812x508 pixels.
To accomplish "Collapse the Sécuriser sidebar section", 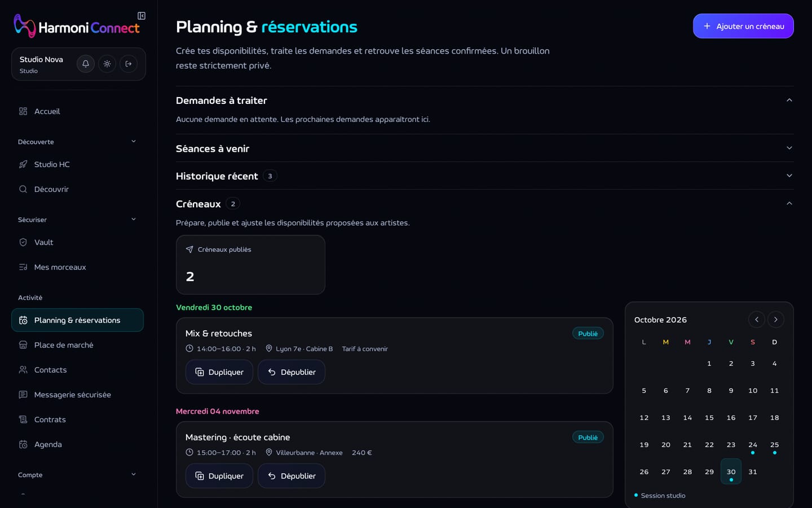I will [x=134, y=220].
